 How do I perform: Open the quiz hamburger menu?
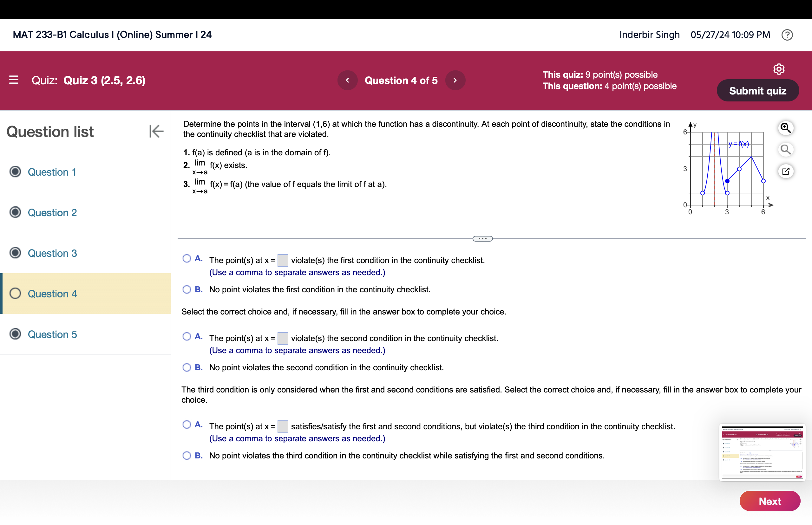point(14,80)
